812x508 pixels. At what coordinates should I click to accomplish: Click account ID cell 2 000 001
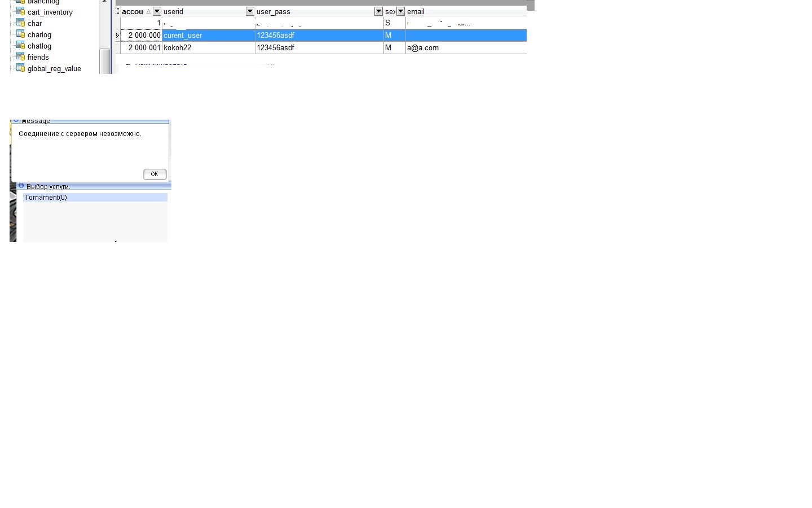tap(142, 47)
